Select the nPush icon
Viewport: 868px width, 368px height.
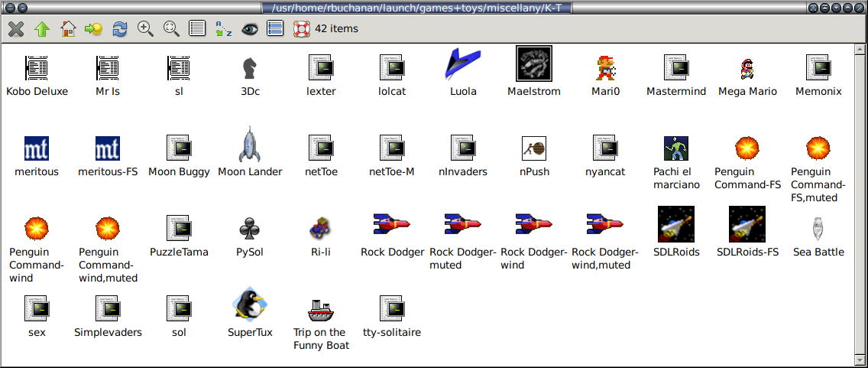(x=533, y=148)
